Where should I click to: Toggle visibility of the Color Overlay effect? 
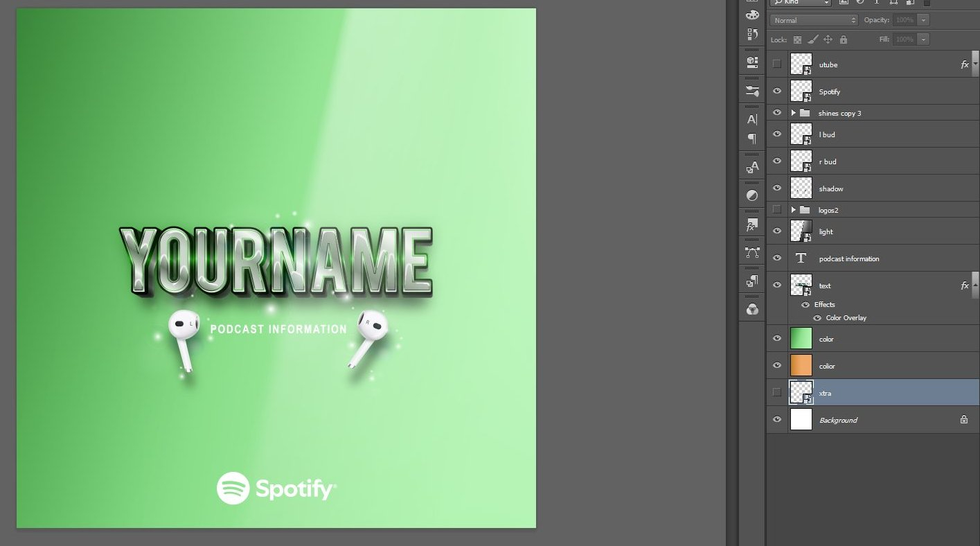[817, 318]
